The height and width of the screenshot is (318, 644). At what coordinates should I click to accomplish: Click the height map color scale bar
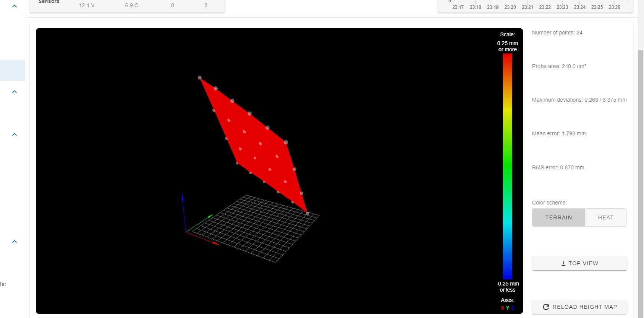(x=507, y=166)
